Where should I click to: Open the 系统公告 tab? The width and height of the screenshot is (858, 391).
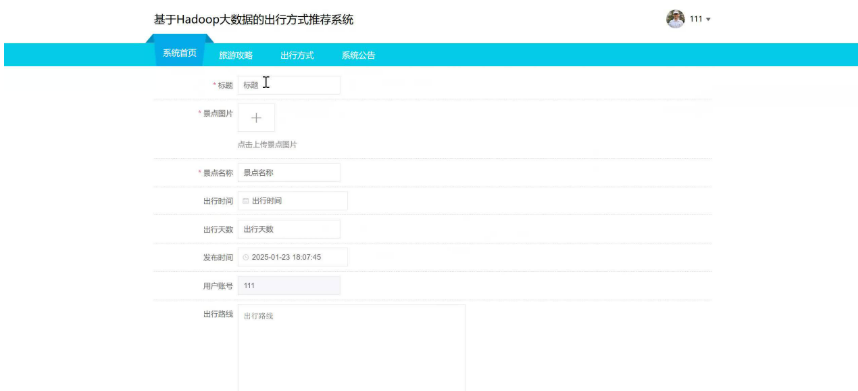(358, 55)
